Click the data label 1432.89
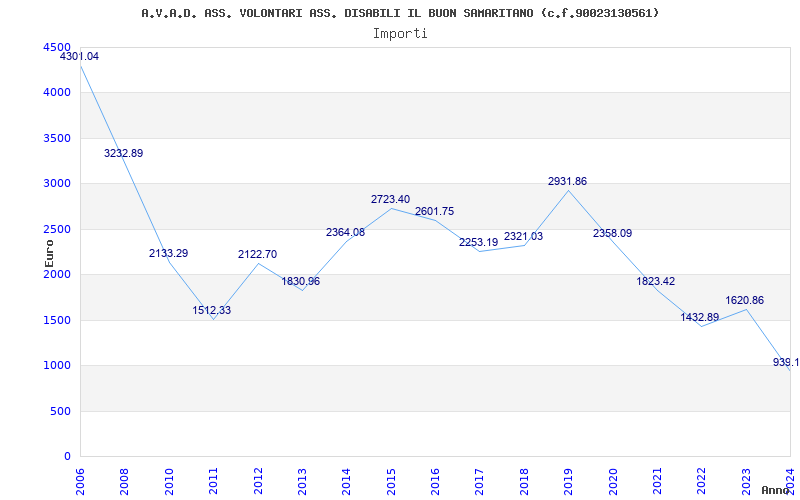The width and height of the screenshot is (800, 500). tap(700, 317)
